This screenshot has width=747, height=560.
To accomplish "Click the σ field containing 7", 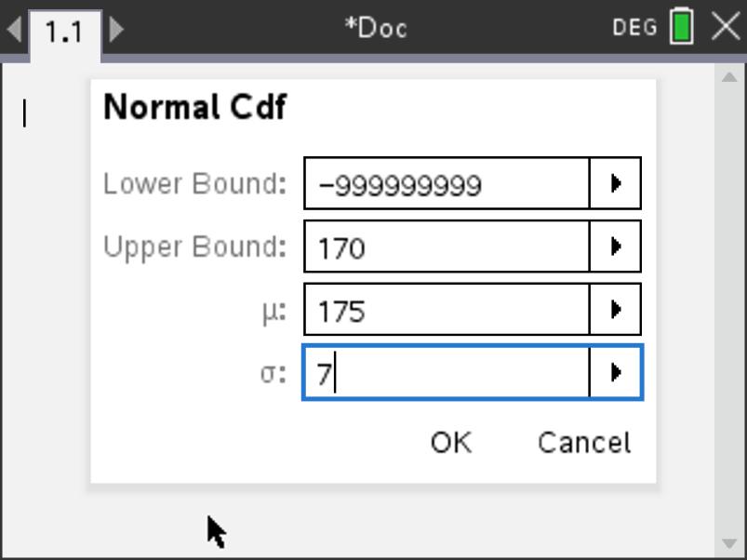I will 447,373.
